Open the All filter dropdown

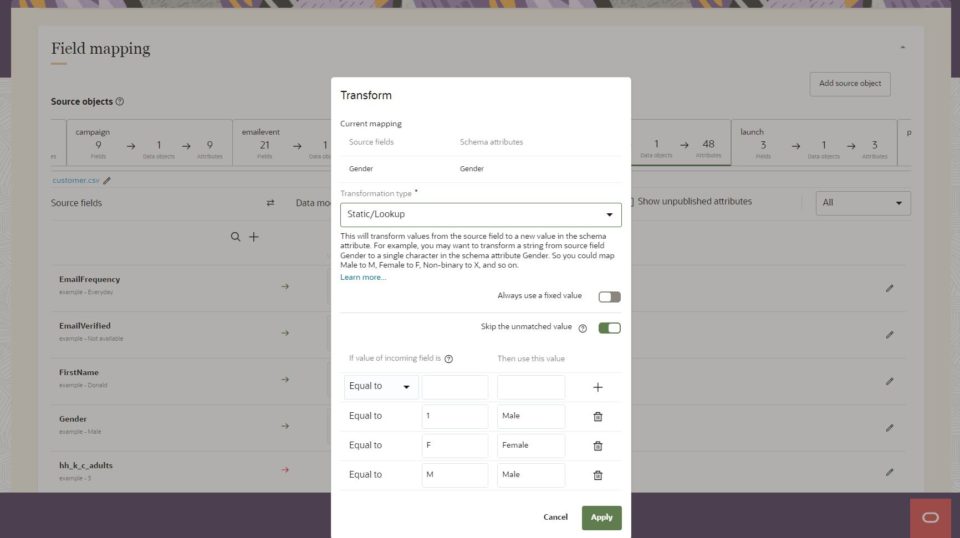tap(862, 203)
